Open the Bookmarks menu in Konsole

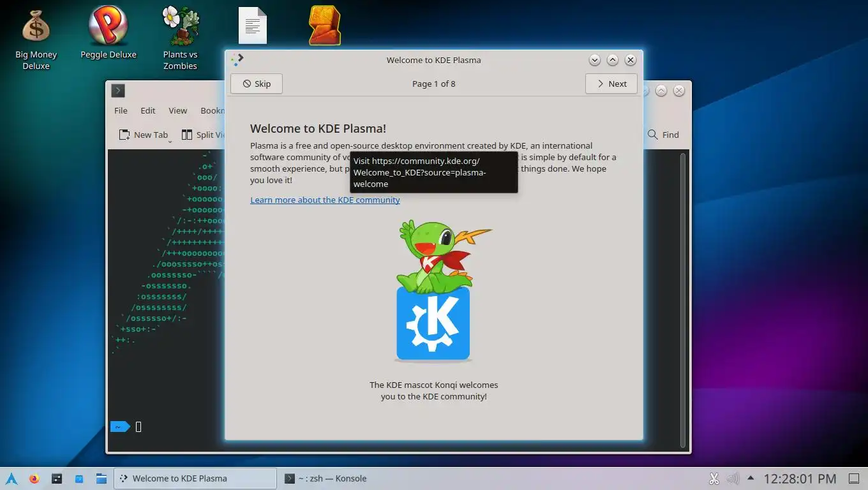coord(212,110)
